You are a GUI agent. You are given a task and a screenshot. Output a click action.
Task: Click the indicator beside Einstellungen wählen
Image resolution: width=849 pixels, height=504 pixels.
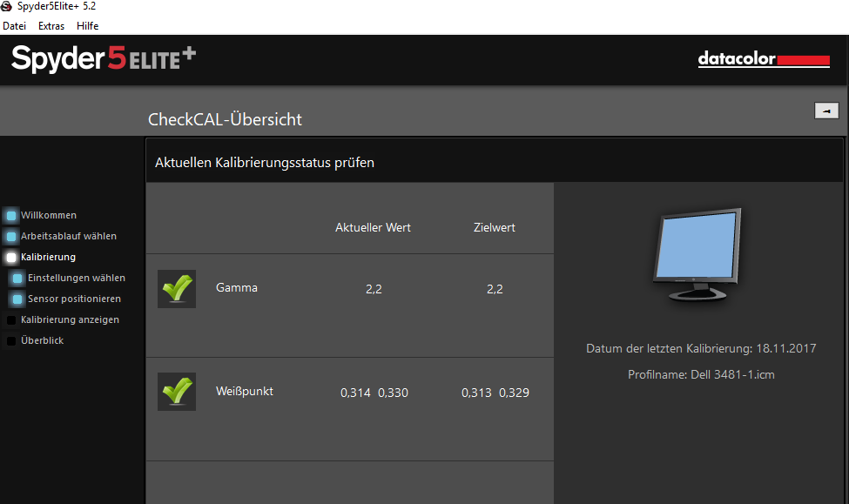coord(17,279)
